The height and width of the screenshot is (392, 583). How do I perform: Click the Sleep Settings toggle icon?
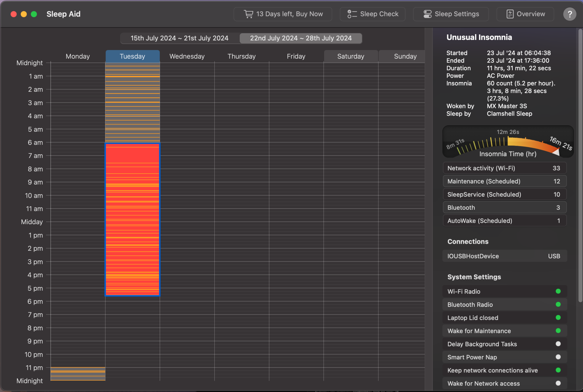pos(427,14)
